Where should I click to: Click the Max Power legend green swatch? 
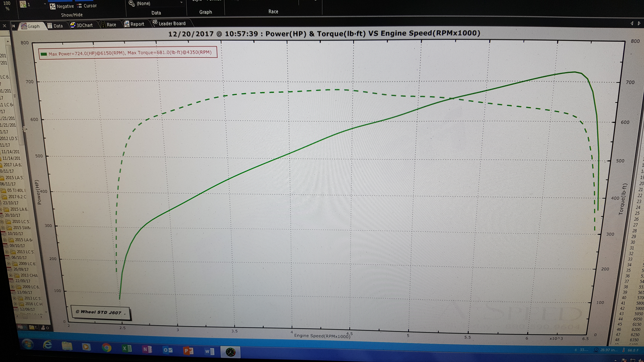[x=44, y=54]
